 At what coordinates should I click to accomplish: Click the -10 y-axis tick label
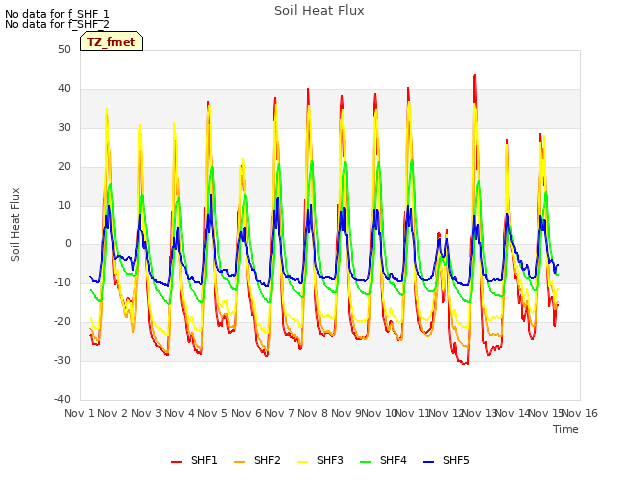(x=62, y=282)
